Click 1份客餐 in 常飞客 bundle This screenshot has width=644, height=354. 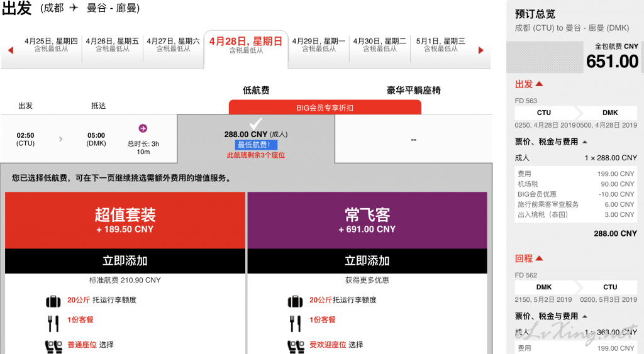[x=323, y=319]
